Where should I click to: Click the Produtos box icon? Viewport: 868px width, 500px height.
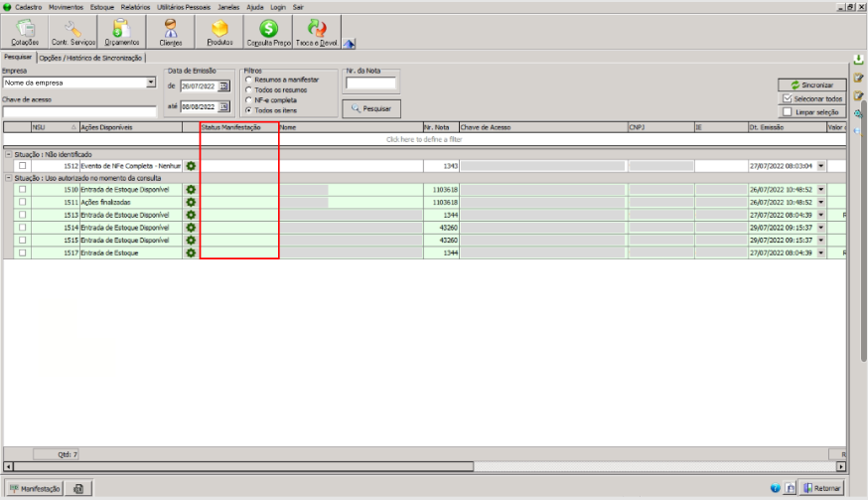pyautogui.click(x=219, y=32)
